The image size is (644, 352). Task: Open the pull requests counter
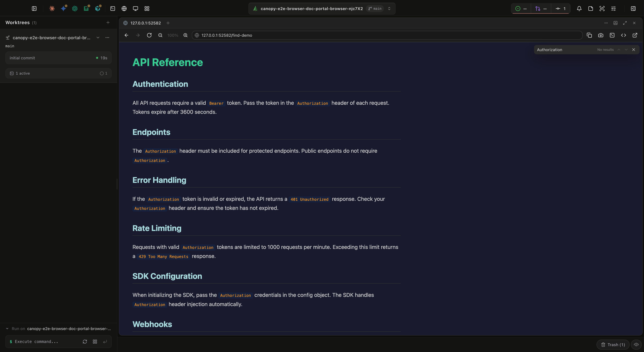(541, 9)
